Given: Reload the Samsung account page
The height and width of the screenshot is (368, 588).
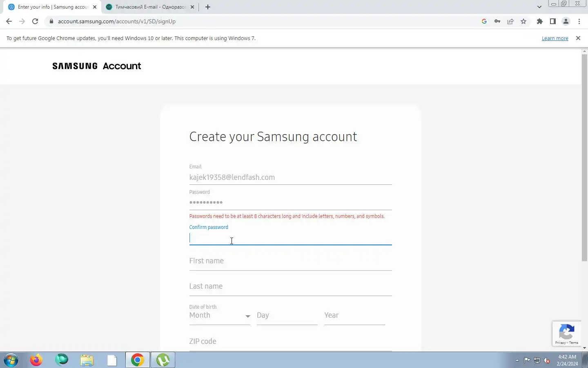Looking at the screenshot, I should pyautogui.click(x=35, y=21).
